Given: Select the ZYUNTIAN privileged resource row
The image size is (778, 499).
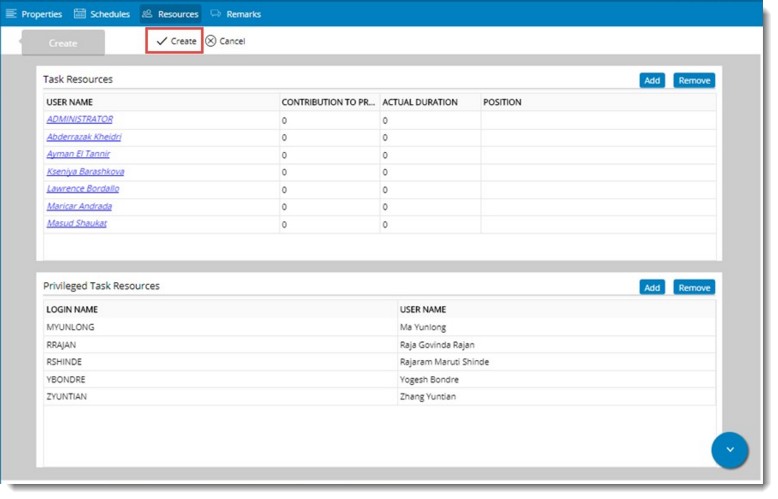Looking at the screenshot, I should pos(68,396).
